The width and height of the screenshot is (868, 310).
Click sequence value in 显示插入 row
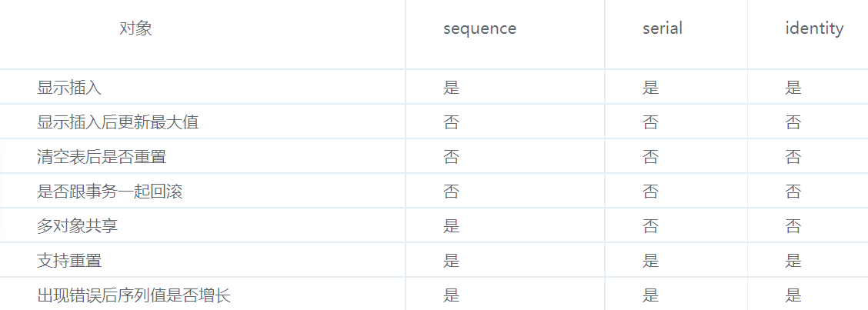[x=452, y=88]
